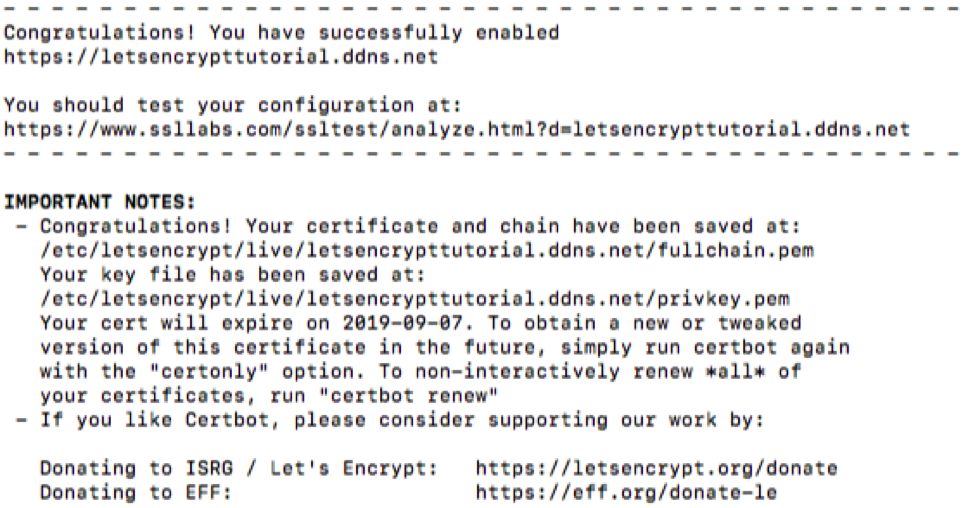Click the fullchain.pem file path

tap(427, 252)
